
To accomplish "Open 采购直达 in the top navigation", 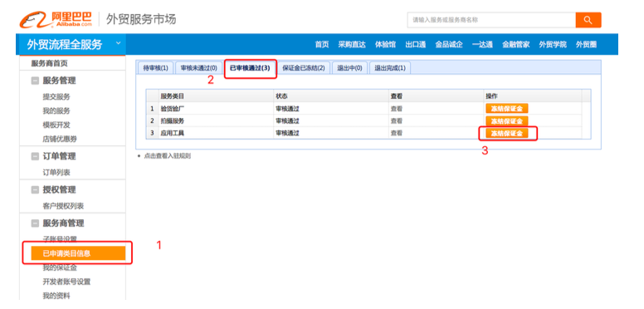I will 352,44.
